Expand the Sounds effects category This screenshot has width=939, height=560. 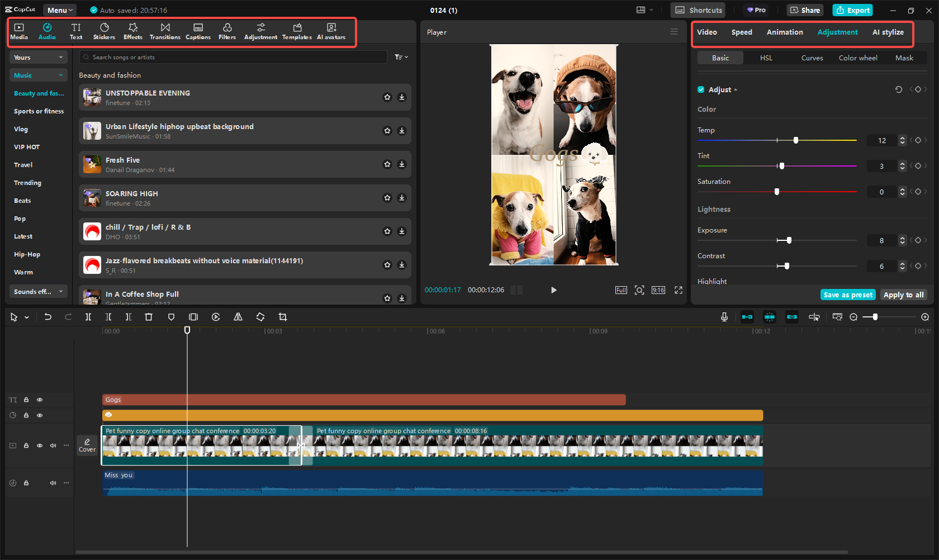pyautogui.click(x=38, y=292)
